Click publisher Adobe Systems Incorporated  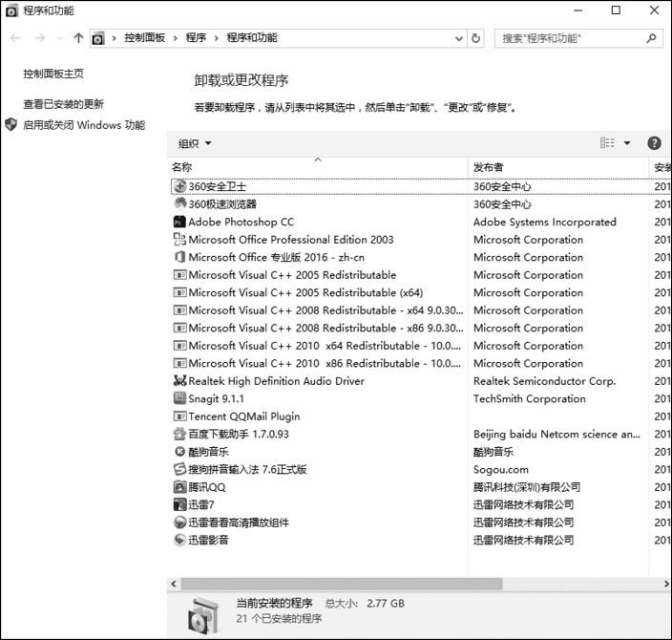point(545,222)
